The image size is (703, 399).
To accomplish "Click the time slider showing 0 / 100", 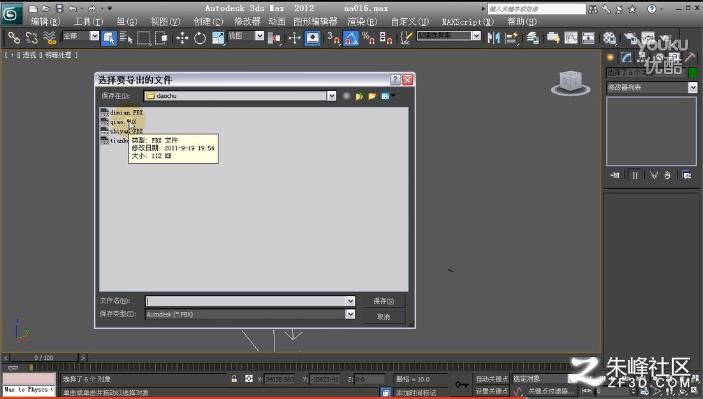I will (x=44, y=358).
